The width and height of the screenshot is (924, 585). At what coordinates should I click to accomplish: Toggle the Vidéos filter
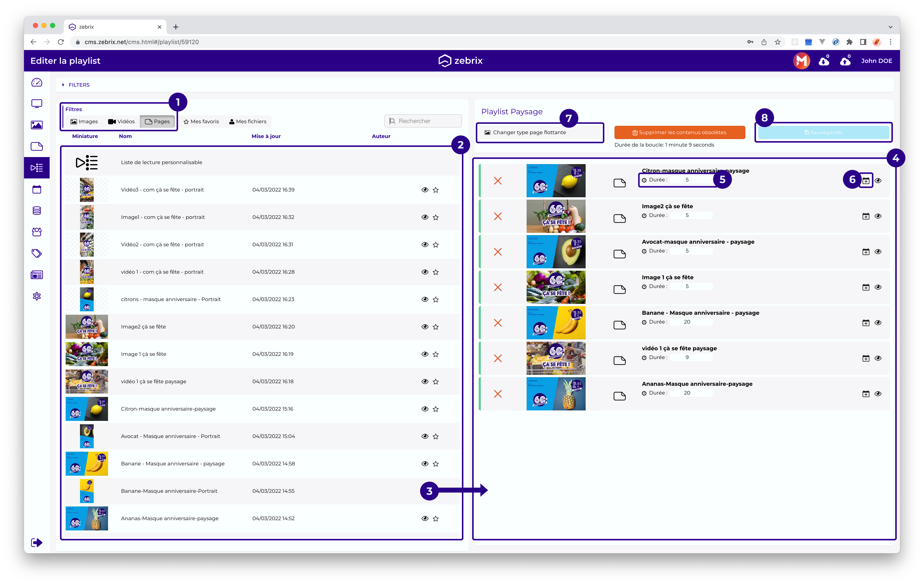tap(121, 122)
